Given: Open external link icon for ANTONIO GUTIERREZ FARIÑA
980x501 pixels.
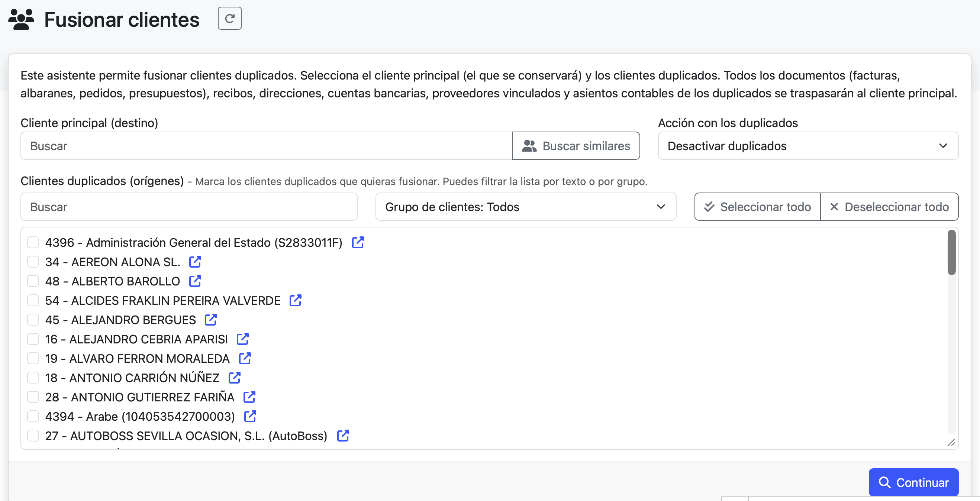Looking at the screenshot, I should 249,397.
